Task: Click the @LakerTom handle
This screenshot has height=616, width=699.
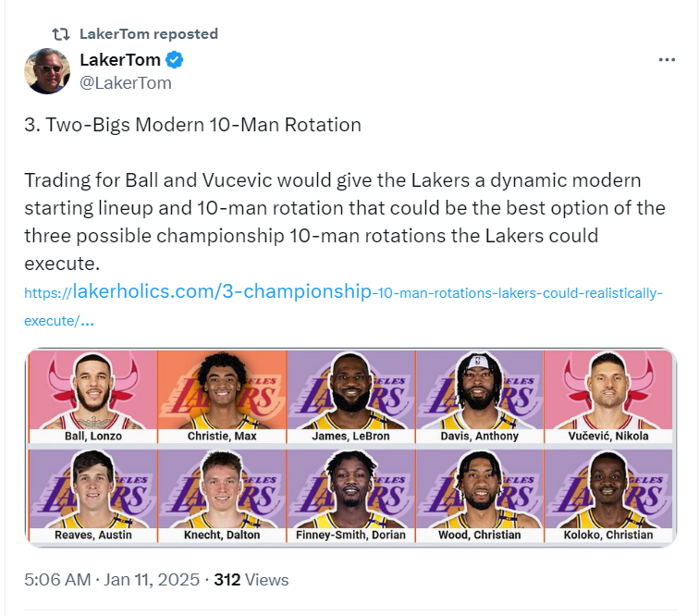Action: tap(126, 83)
